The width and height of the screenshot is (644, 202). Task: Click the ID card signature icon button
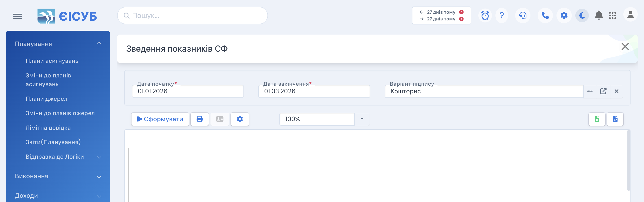point(220,119)
